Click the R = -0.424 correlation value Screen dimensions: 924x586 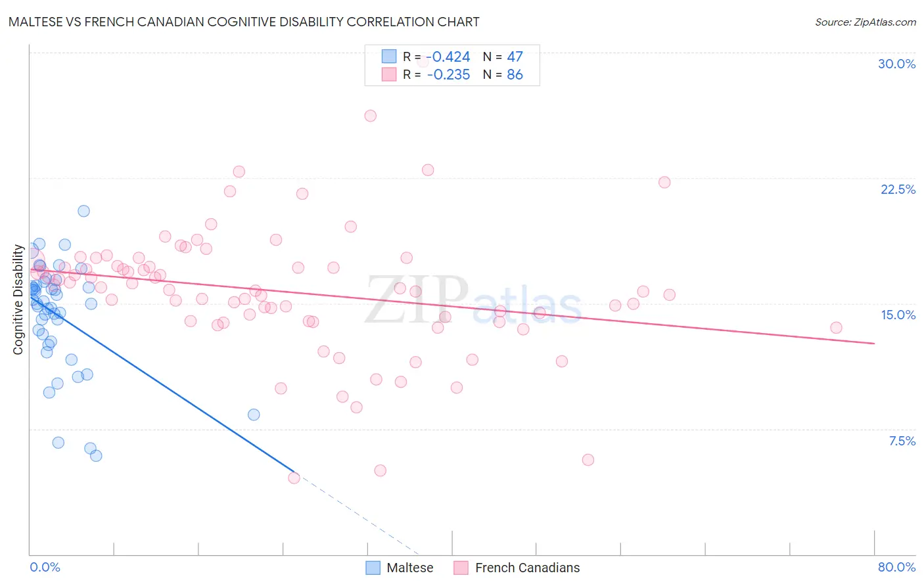[x=436, y=56]
